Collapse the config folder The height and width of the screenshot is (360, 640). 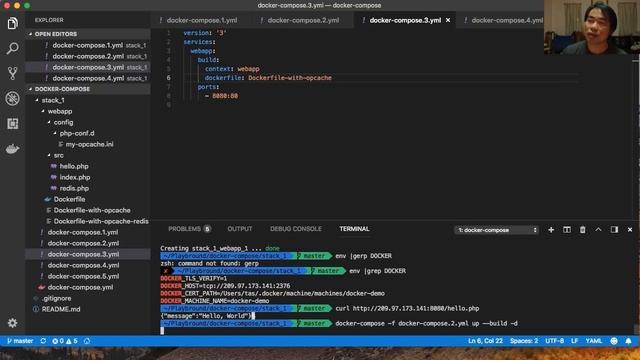pyautogui.click(x=63, y=122)
